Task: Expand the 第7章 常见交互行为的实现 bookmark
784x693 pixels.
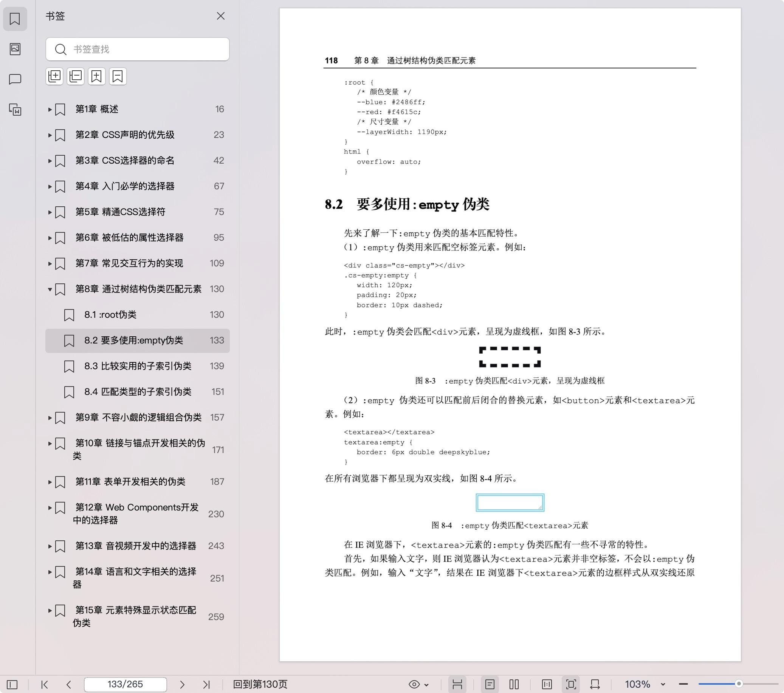Action: click(x=50, y=263)
